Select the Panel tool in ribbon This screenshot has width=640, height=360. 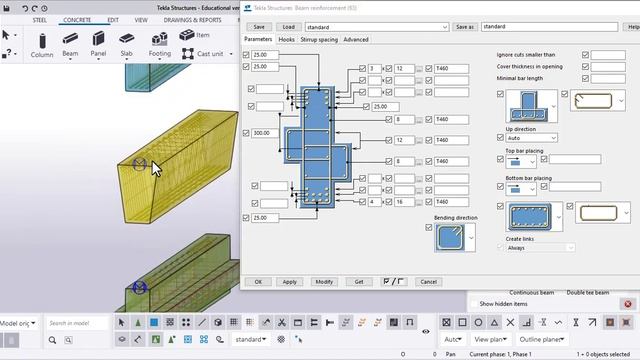(x=98, y=45)
